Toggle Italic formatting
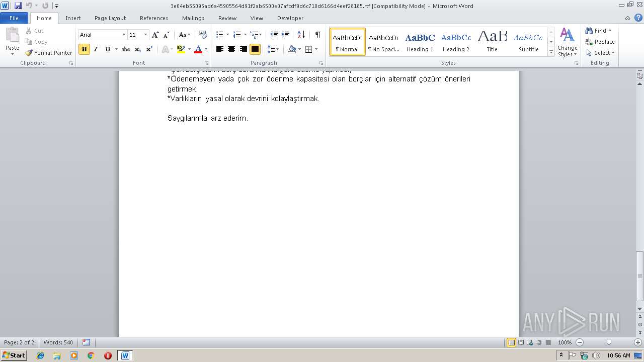This screenshot has height=362, width=644. pyautogui.click(x=96, y=49)
